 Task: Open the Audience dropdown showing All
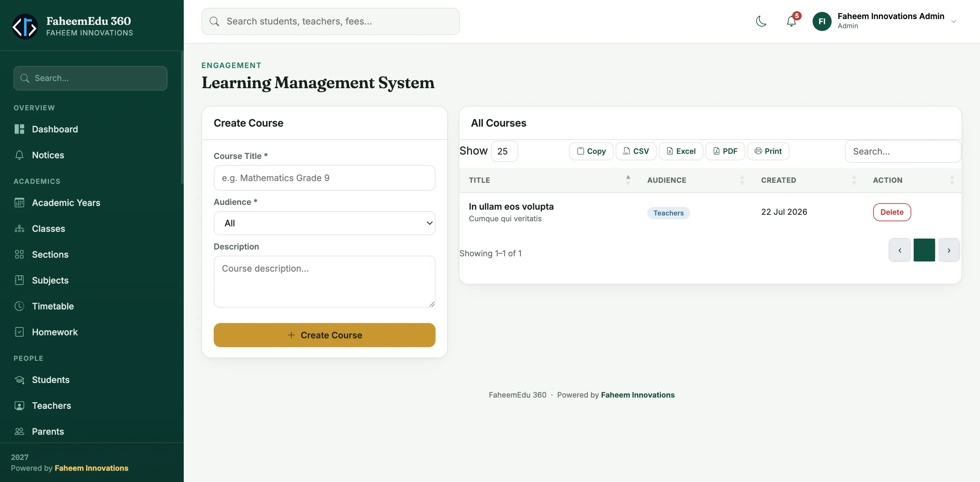pyautogui.click(x=325, y=223)
